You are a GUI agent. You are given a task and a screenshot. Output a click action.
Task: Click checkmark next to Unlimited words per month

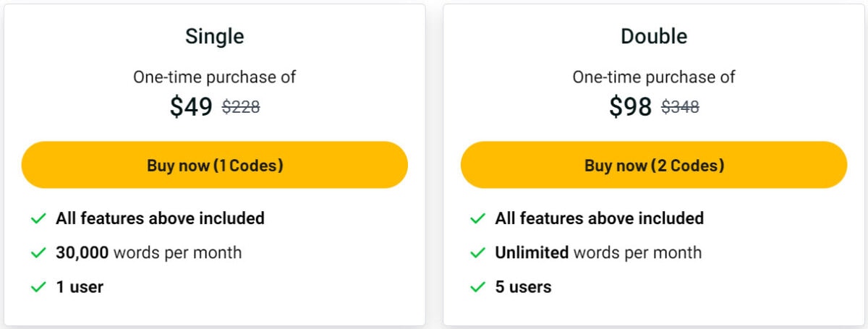(477, 253)
